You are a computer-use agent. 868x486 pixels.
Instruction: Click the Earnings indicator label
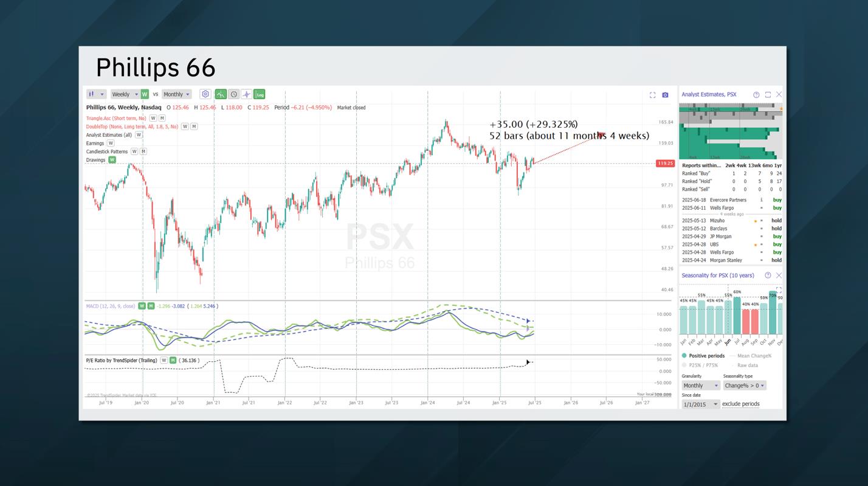(x=95, y=144)
